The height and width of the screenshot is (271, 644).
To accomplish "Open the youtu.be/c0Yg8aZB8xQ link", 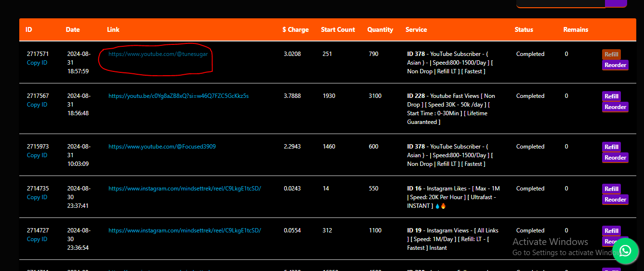I will 179,96.
